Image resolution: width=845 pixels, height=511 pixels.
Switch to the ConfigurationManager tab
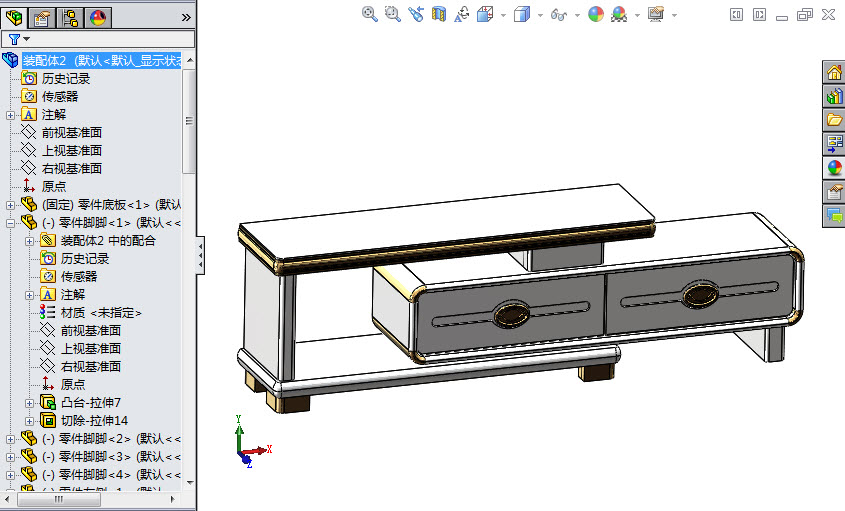tap(70, 18)
